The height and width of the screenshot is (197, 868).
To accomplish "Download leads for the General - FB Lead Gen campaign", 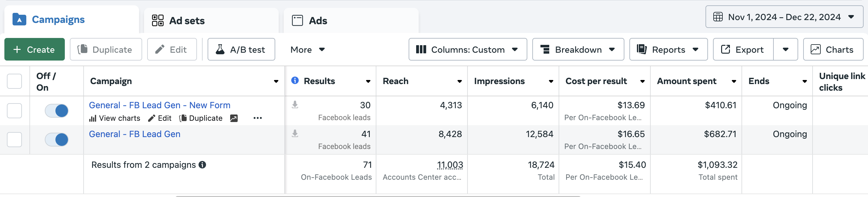I will (295, 134).
